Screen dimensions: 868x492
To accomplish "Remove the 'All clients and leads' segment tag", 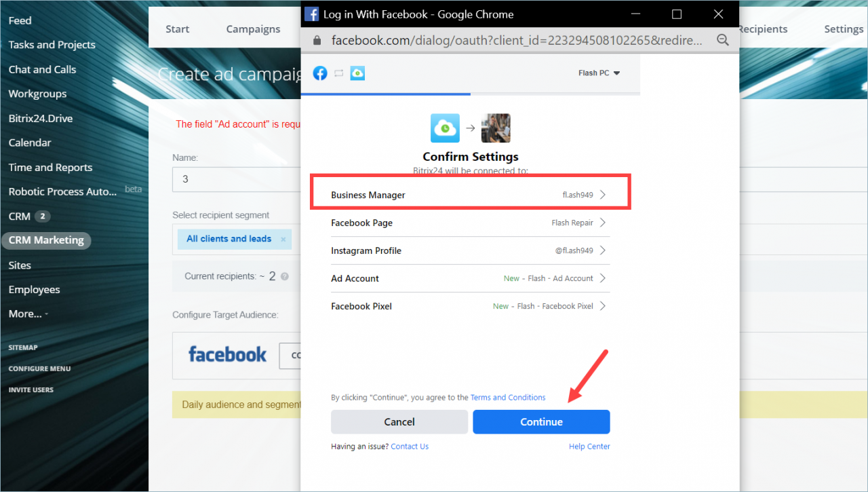I will coord(283,240).
